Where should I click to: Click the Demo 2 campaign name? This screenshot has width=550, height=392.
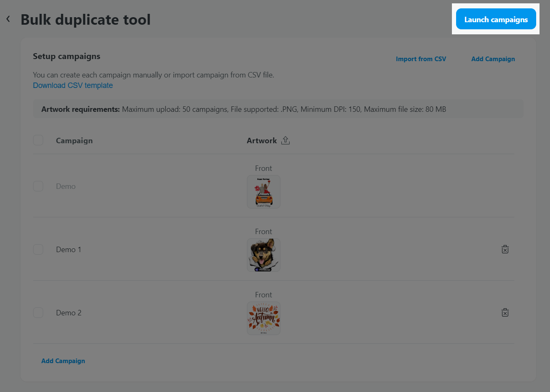tap(69, 313)
